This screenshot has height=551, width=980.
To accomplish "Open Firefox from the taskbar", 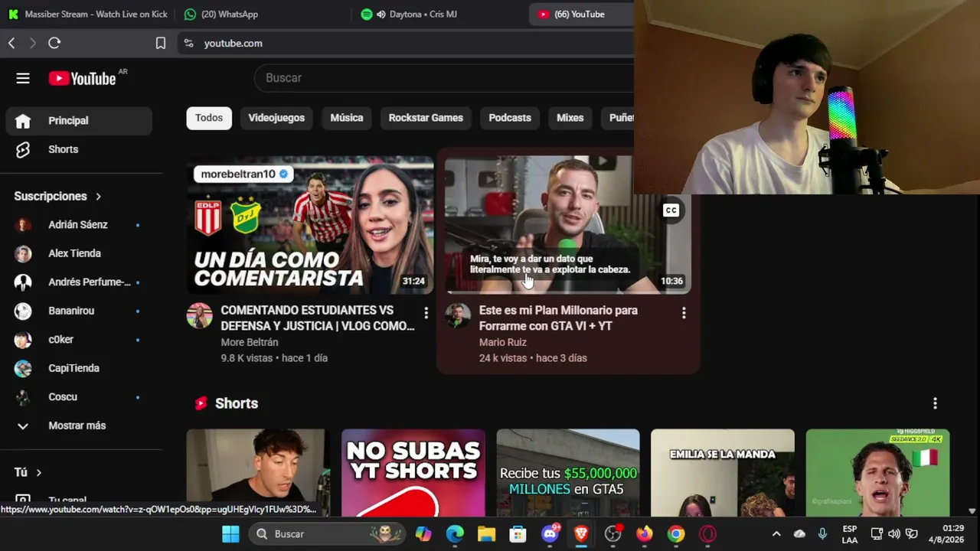I will [x=644, y=533].
